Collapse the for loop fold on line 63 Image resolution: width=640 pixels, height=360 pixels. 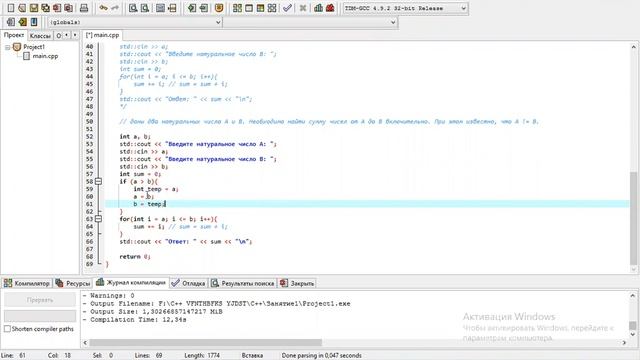point(98,219)
